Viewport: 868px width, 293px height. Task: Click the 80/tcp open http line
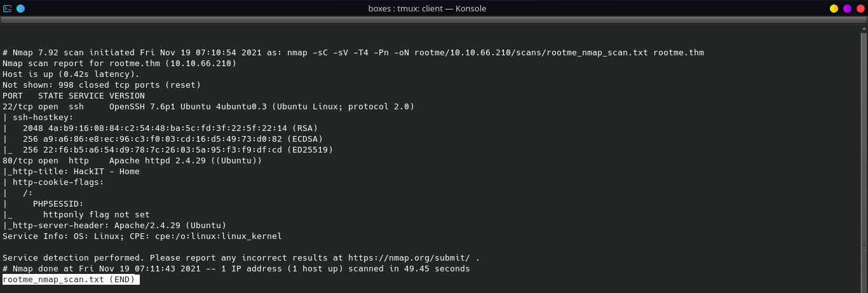(x=132, y=161)
